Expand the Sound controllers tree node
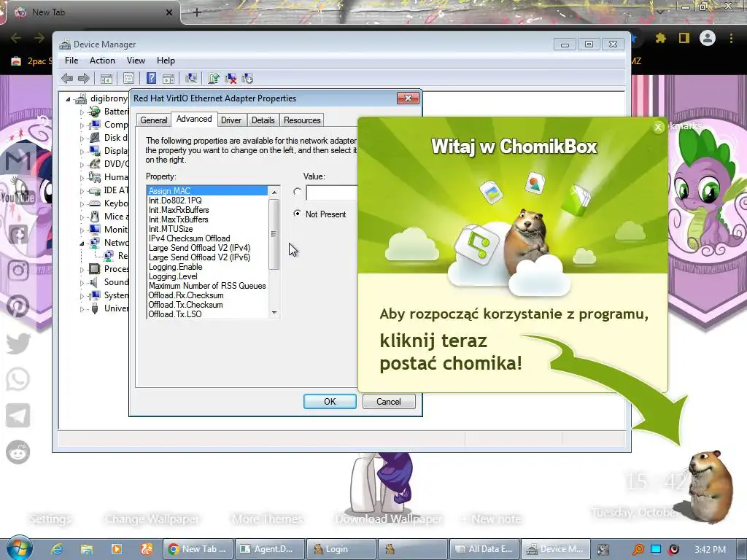This screenshot has height=560, width=747. [82, 283]
